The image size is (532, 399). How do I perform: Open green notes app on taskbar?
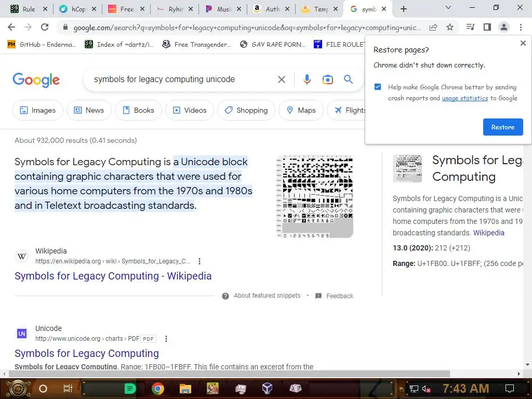pyautogui.click(x=130, y=389)
